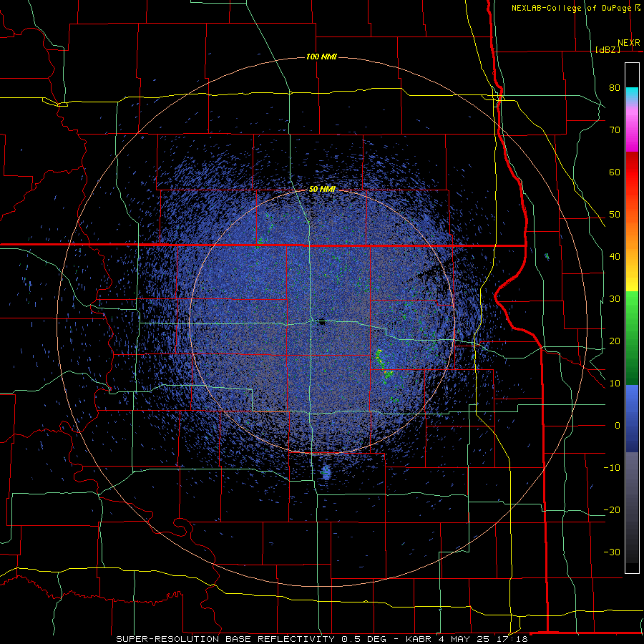Click the -30 value on the dBZ scale
The width and height of the screenshot is (644, 644).
click(612, 552)
